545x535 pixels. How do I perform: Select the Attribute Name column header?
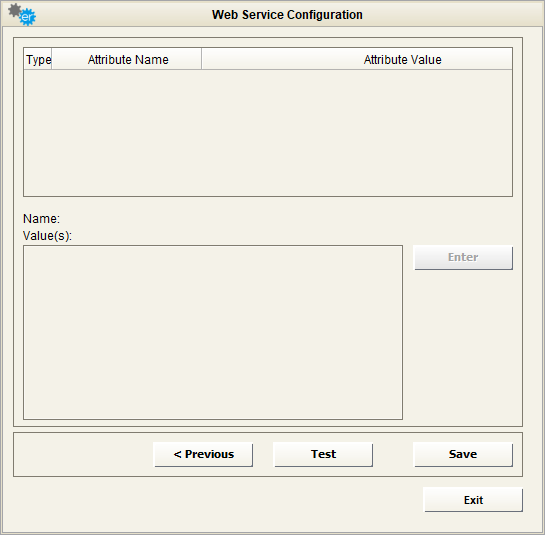pyautogui.click(x=127, y=59)
